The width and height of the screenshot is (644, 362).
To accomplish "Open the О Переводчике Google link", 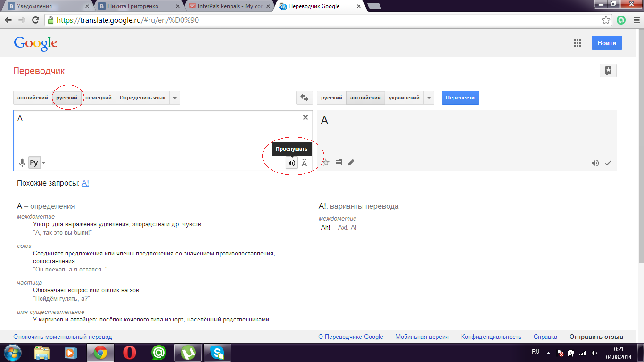I will coord(351,337).
